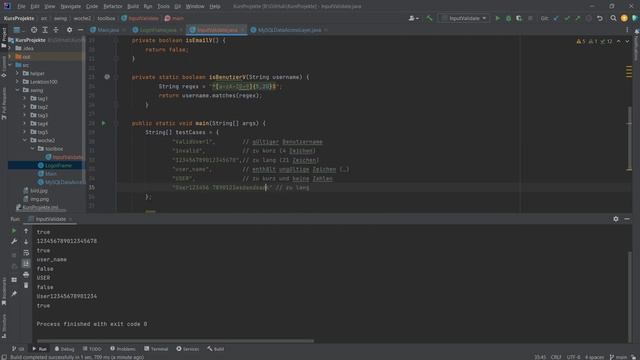The image size is (640, 360).
Task: Collapse the swing package
Action: 18,90
